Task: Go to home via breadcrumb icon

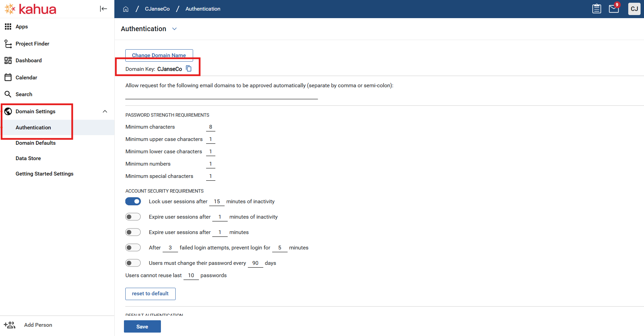Action: pyautogui.click(x=126, y=9)
